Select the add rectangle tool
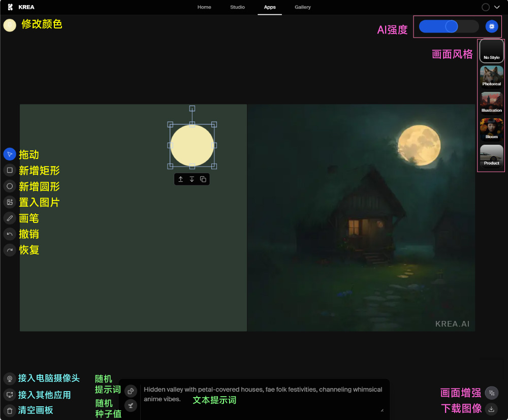 (9, 171)
